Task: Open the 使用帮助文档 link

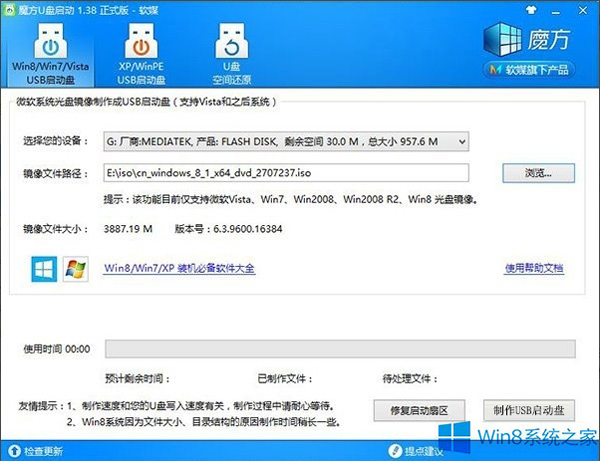Action: 534,268
